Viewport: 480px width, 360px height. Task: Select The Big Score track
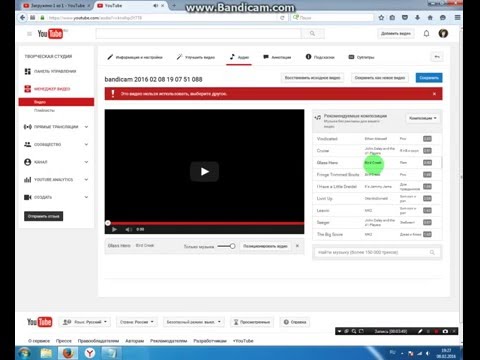click(x=377, y=234)
